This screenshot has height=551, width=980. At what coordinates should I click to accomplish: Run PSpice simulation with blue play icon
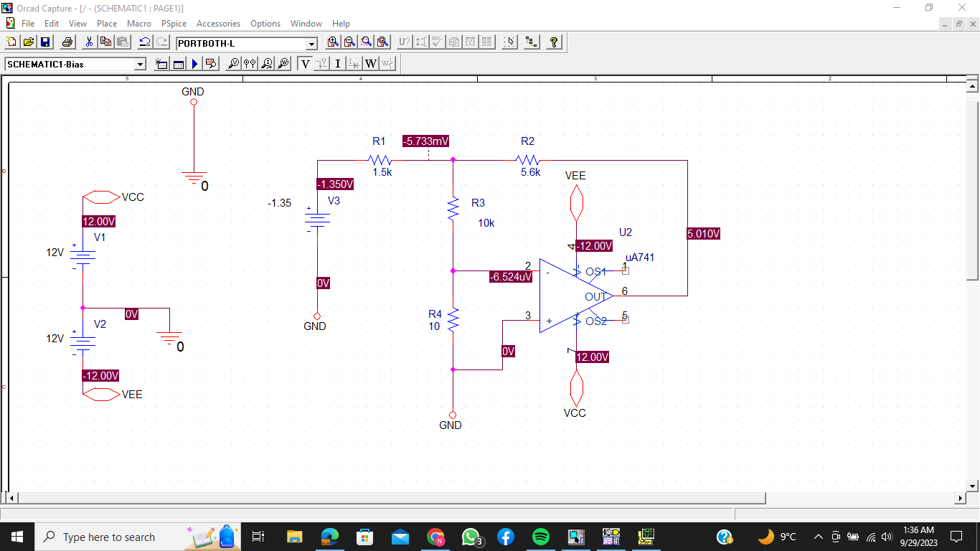coord(194,63)
